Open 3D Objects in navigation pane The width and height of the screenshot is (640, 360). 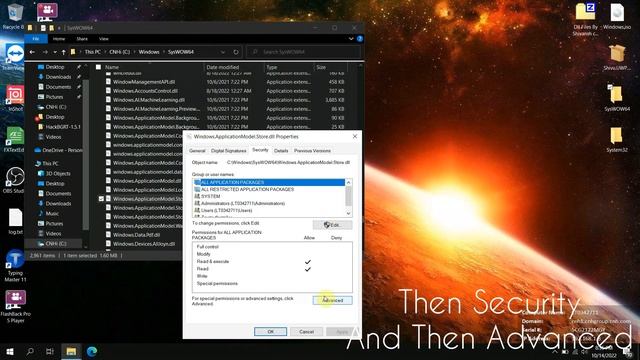(x=58, y=173)
